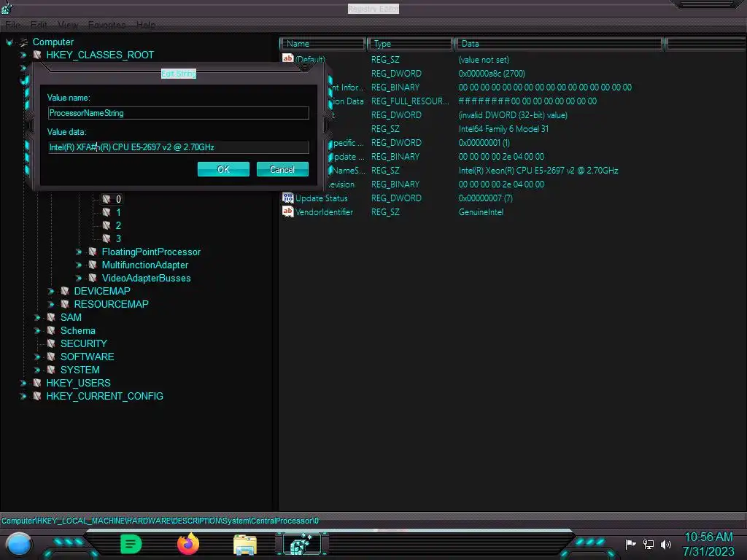Click the 'GenuineIntel' data cell
This screenshot has width=747, height=560.
[481, 212]
